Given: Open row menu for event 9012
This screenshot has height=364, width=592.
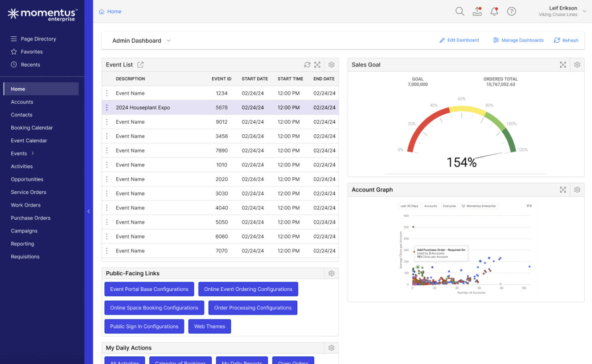Looking at the screenshot, I should pyautogui.click(x=107, y=122).
